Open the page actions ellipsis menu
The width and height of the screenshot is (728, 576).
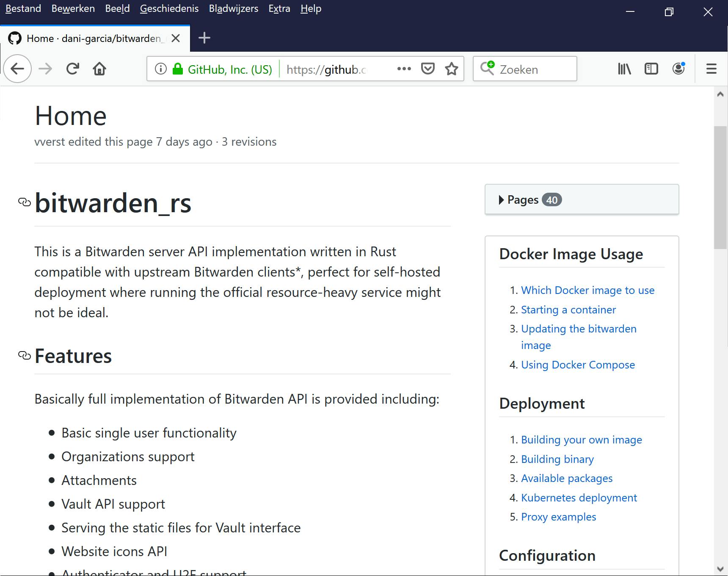tap(404, 69)
